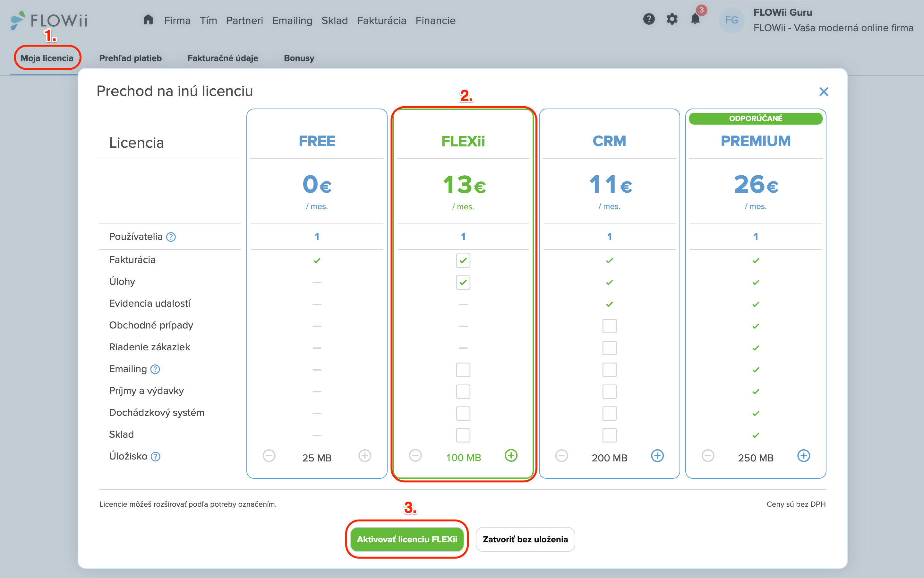The height and width of the screenshot is (578, 924).
Task: Click the 250 MB PREMIUM storage value
Action: pyautogui.click(x=756, y=458)
